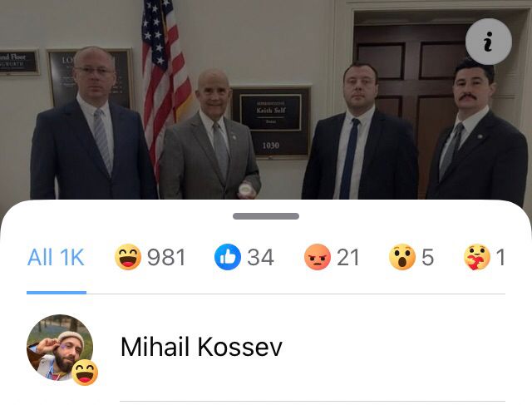This screenshot has width=532, height=405.
Task: Show the 21 Angry reactions count
Action: point(347,257)
